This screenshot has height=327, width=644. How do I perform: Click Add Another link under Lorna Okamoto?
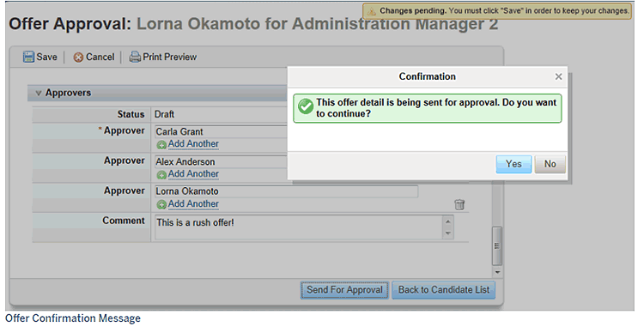(193, 204)
